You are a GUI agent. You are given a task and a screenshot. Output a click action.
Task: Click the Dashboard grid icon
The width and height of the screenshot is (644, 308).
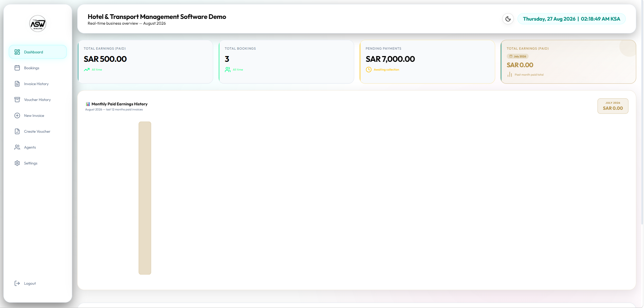17,52
